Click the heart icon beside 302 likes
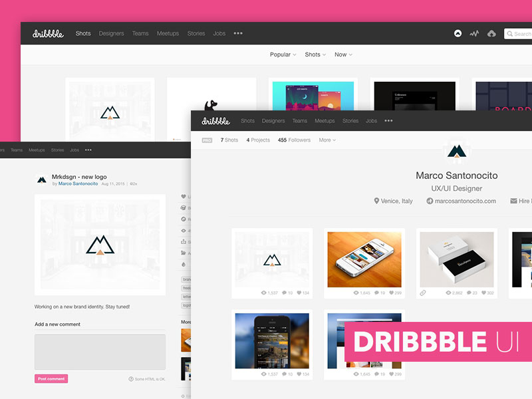This screenshot has height=399, width=532. click(484, 293)
